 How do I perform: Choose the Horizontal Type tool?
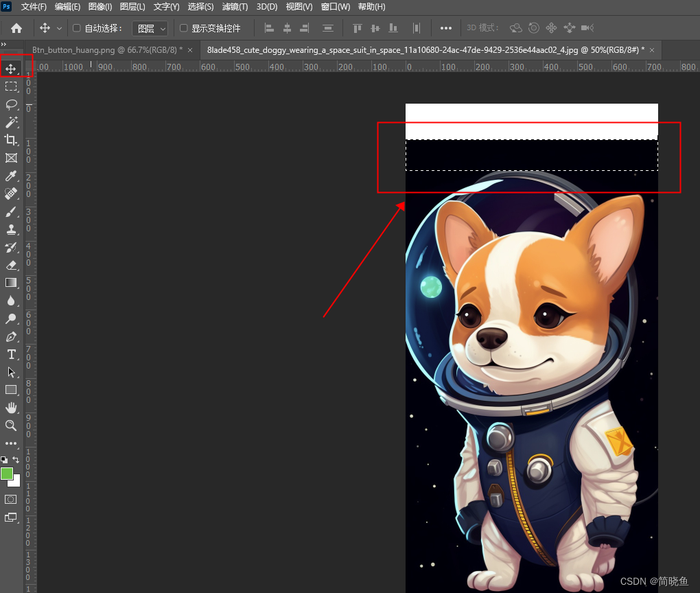[x=11, y=354]
